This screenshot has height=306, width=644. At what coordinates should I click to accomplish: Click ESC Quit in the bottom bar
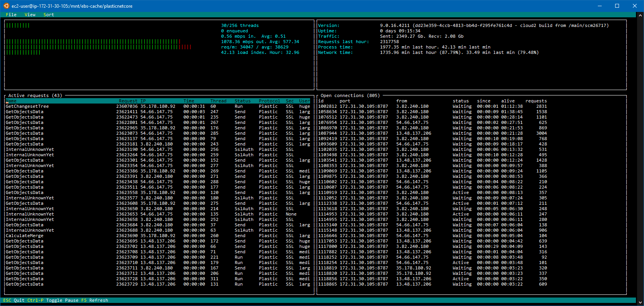click(x=14, y=300)
